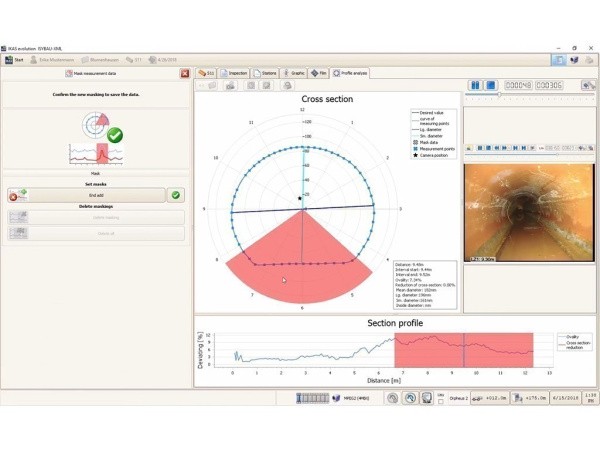Confirm the mask with green checkmark button
Screen dimensions: 600x450
[176, 196]
